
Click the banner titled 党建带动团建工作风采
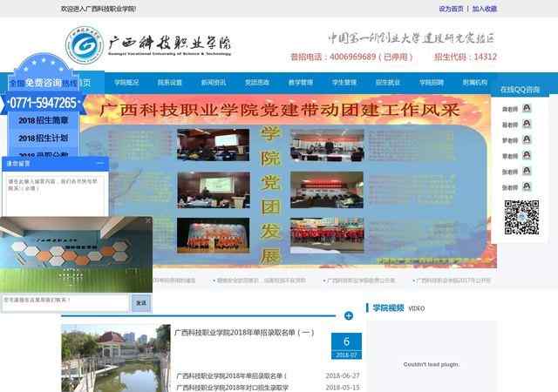click(280, 110)
